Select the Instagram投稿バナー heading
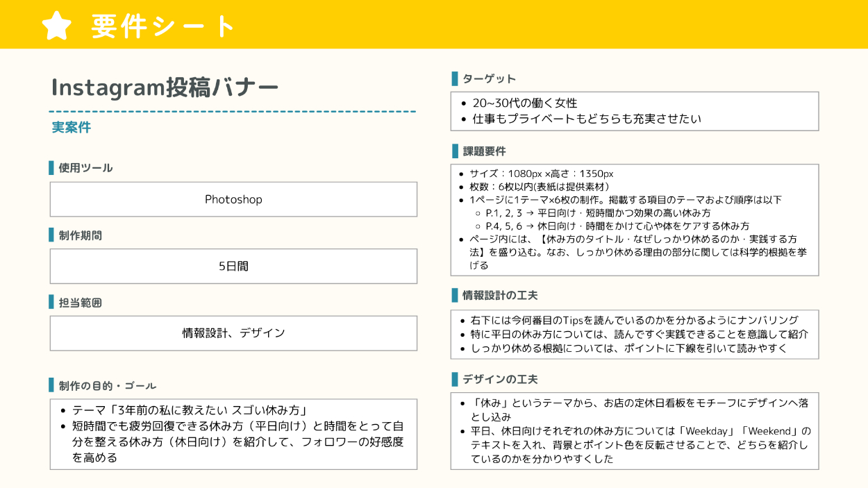This screenshot has width=868, height=488. (x=165, y=87)
